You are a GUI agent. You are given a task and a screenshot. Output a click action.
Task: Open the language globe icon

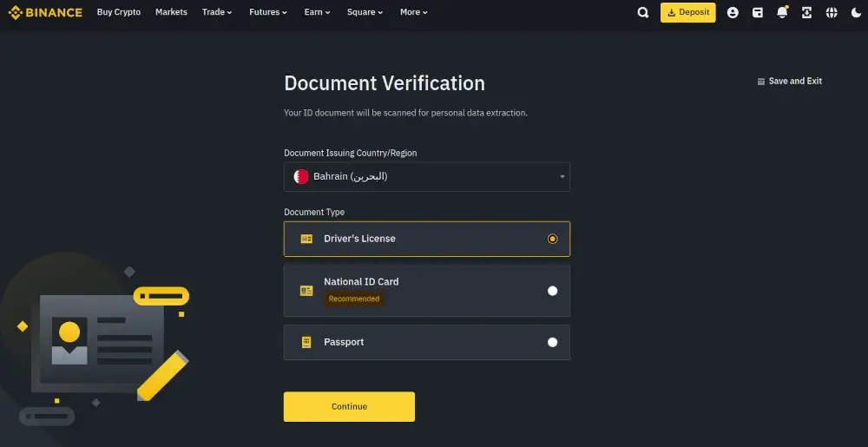(832, 12)
